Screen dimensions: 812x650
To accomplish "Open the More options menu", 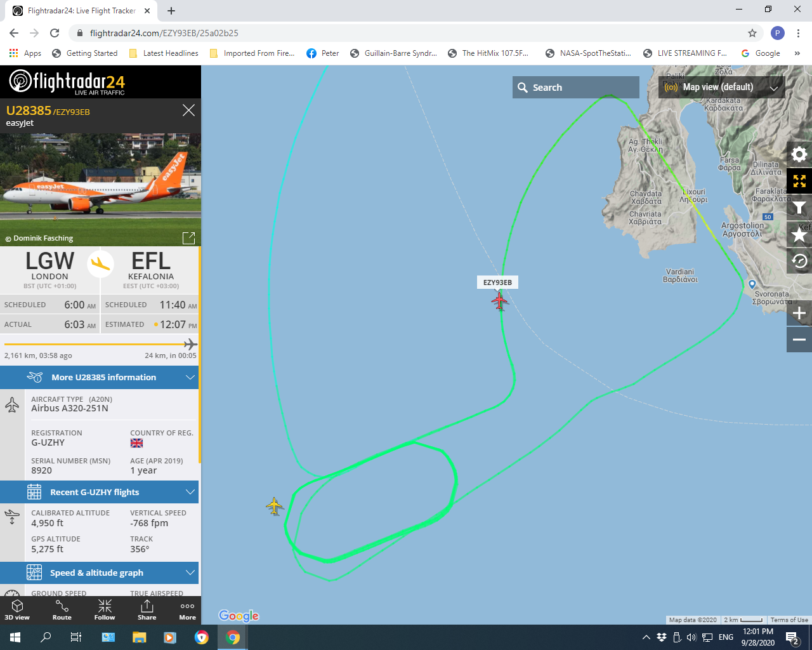I will [187, 609].
